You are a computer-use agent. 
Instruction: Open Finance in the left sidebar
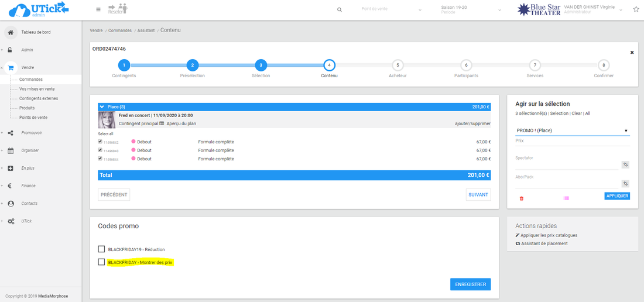(x=28, y=186)
